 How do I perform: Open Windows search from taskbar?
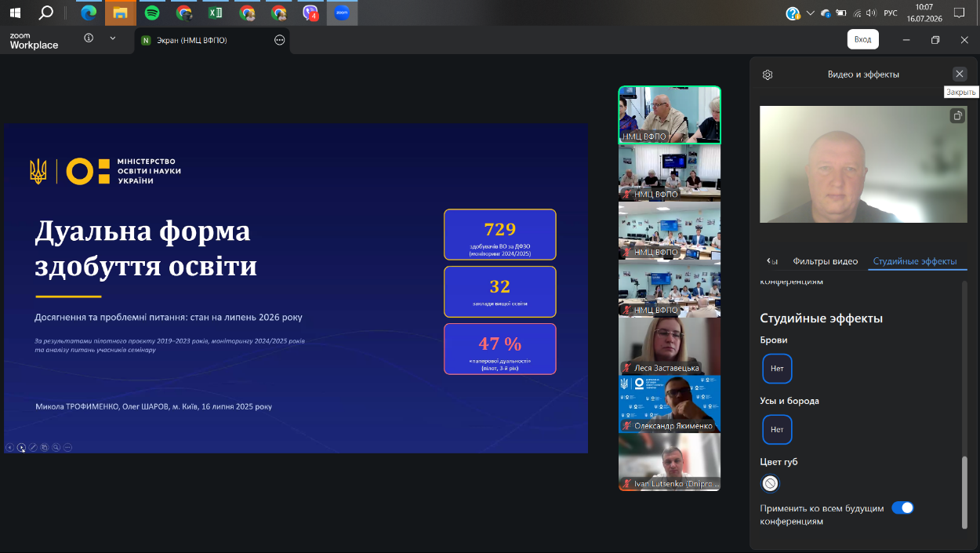click(x=46, y=13)
